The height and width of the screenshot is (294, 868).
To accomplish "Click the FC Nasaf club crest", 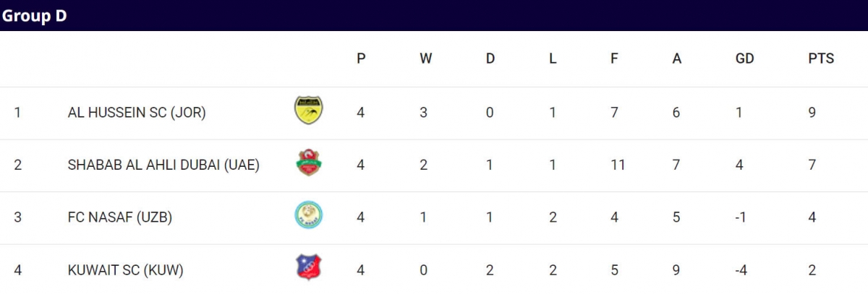I will click(309, 215).
